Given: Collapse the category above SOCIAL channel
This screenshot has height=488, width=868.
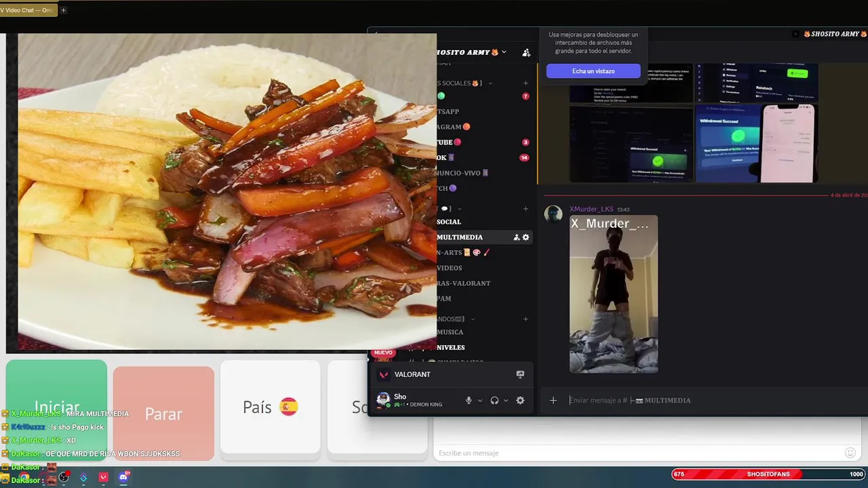Looking at the screenshot, I should click(459, 209).
